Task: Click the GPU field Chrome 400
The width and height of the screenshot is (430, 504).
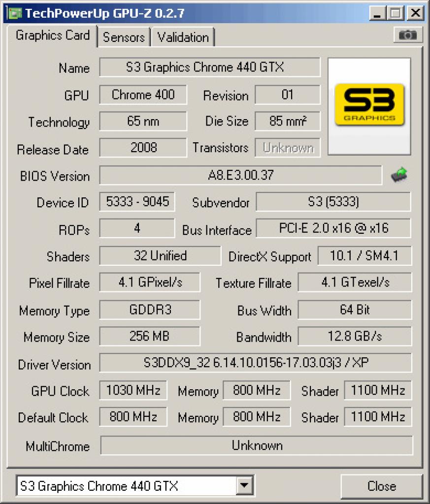Action: click(x=143, y=95)
